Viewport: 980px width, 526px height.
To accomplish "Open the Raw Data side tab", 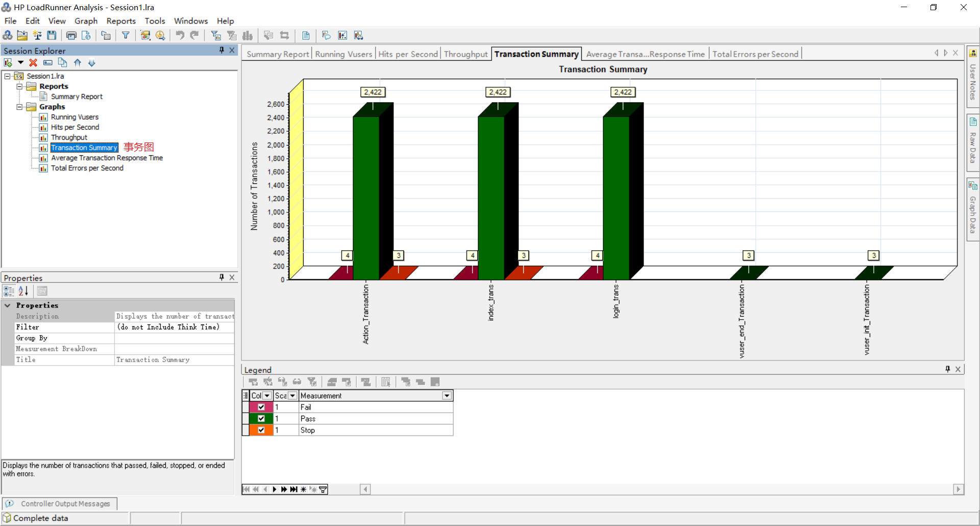I will coord(973,143).
